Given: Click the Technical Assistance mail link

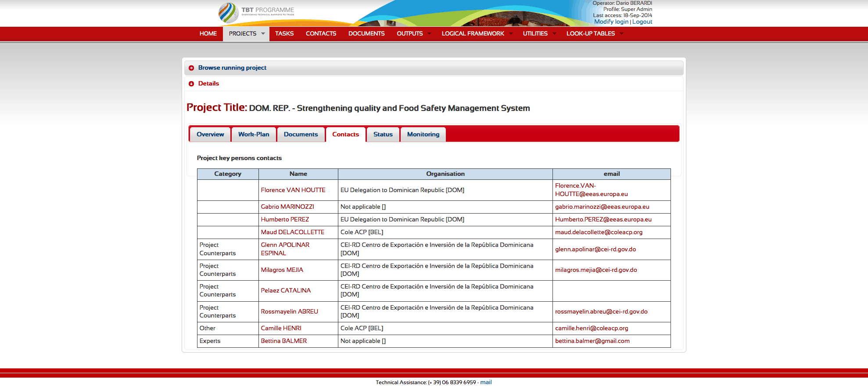Looking at the screenshot, I should (486, 382).
